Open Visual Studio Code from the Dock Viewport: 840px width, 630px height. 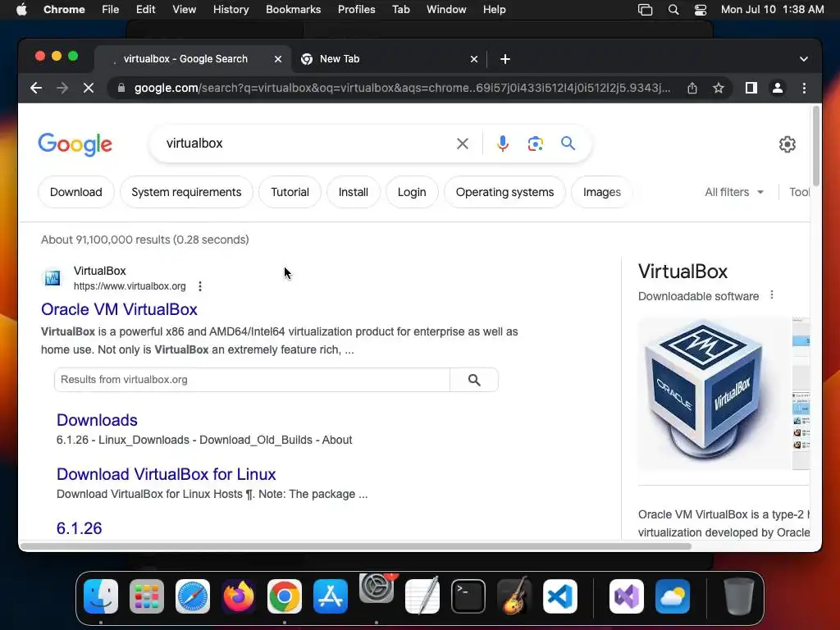point(559,596)
